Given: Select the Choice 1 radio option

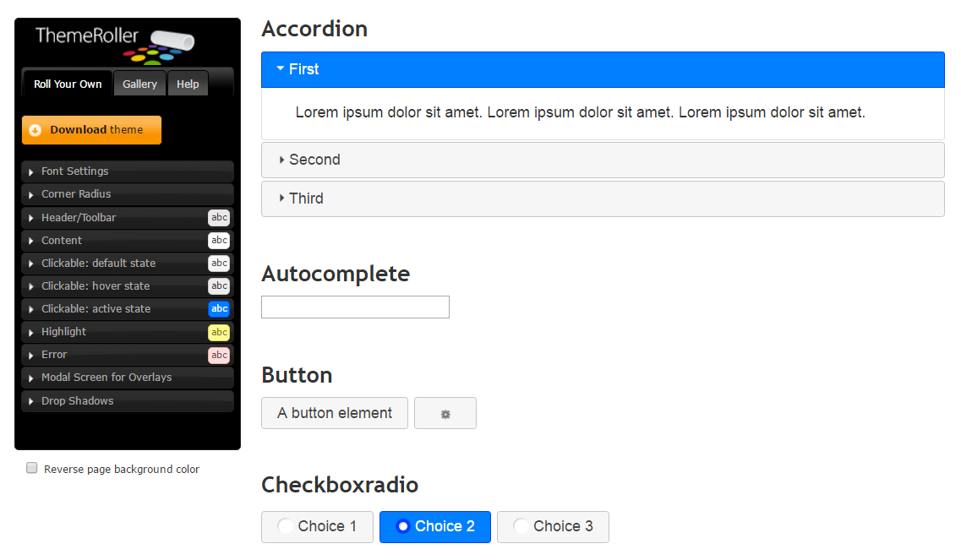Looking at the screenshot, I should coord(317,526).
